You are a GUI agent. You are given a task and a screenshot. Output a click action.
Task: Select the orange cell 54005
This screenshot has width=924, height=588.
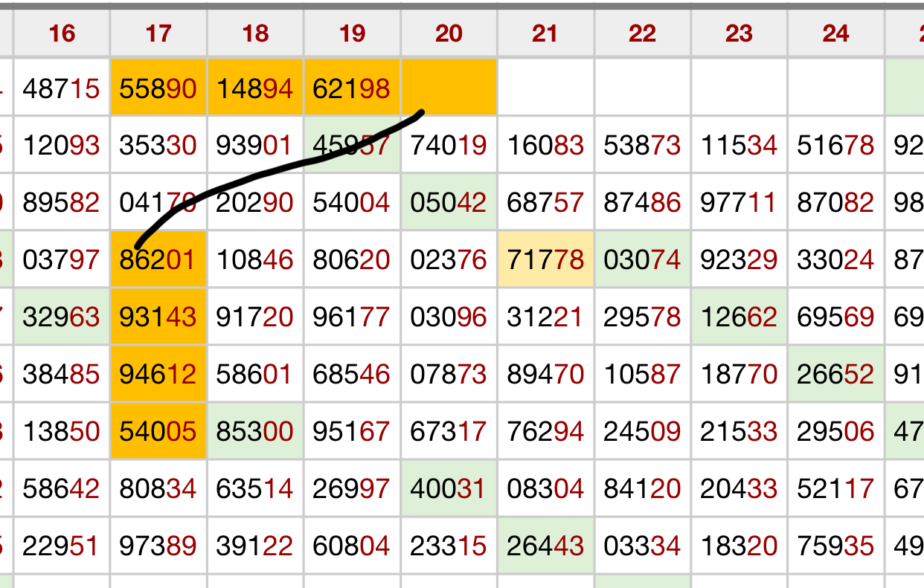tap(158, 431)
